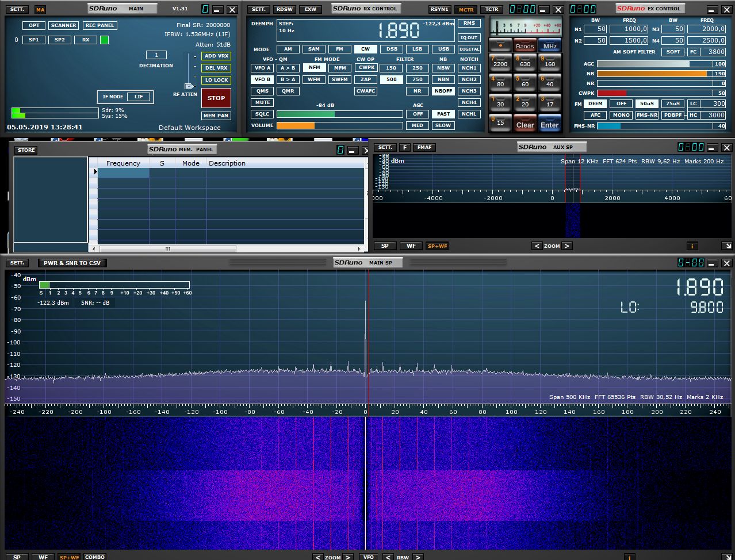Select the 30 band keypad key
735x560 pixels.
pos(500,102)
